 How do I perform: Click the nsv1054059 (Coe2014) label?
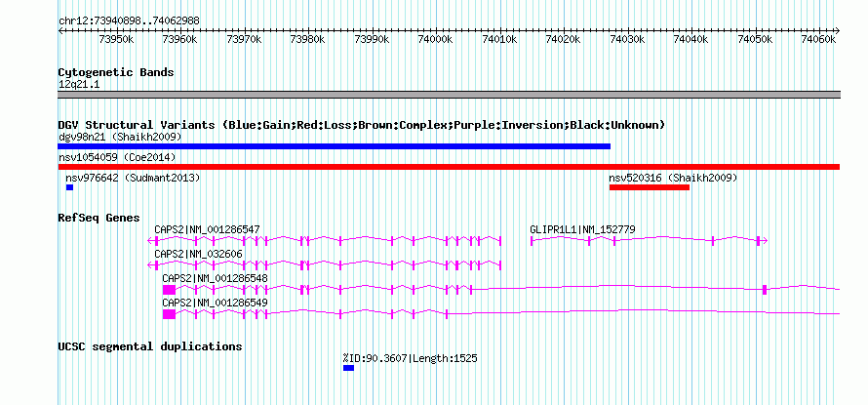coord(117,157)
